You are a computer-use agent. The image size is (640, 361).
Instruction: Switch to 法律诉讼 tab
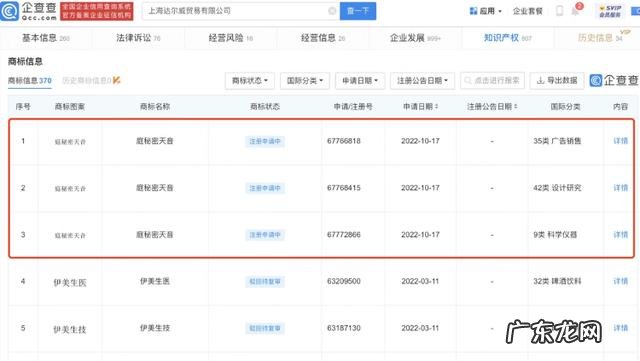point(138,38)
